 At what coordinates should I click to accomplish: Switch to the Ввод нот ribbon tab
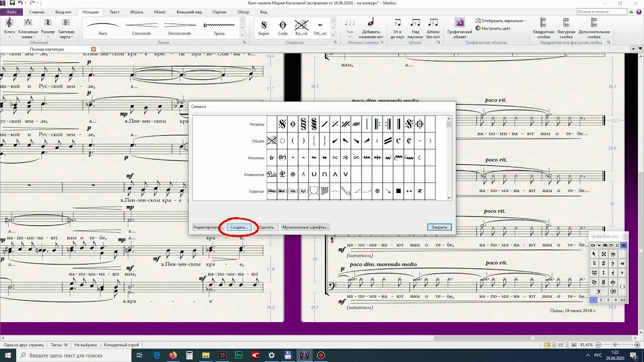(x=63, y=12)
